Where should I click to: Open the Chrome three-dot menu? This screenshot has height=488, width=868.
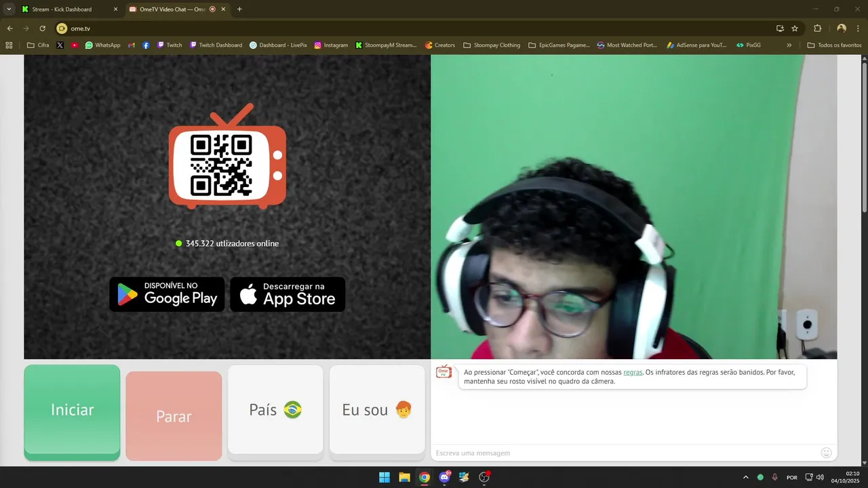(858, 28)
